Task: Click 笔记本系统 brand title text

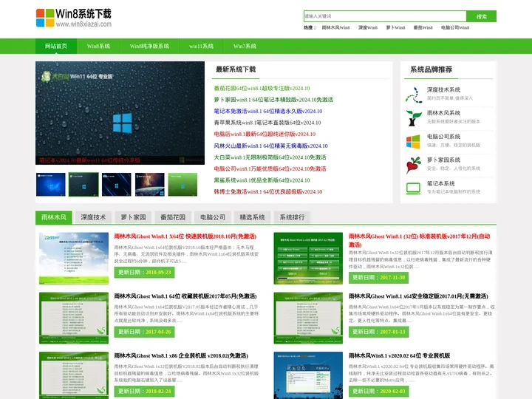Action: (440, 183)
